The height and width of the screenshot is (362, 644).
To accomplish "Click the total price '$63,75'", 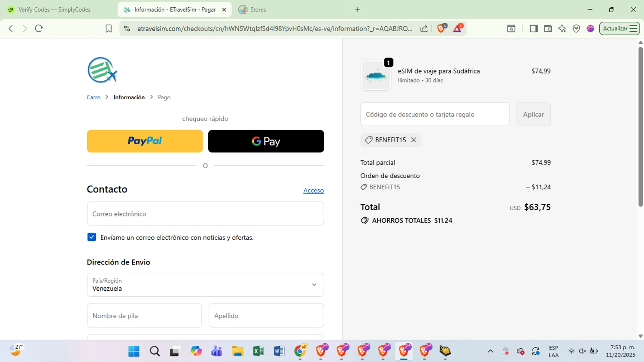I will coord(537,207).
